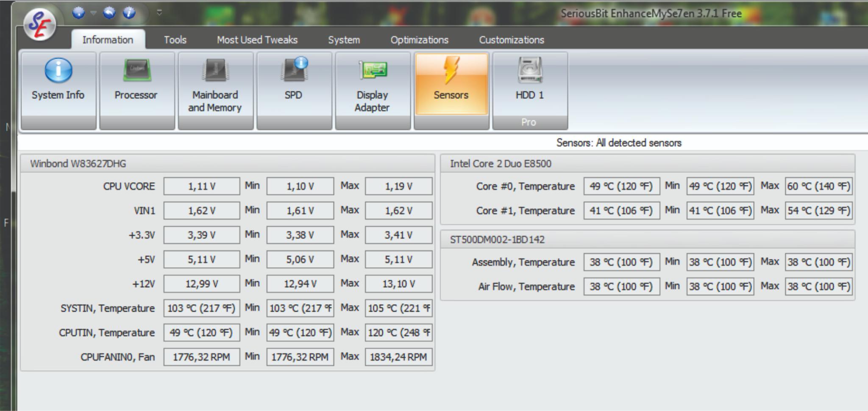Viewport: 868px width, 411px height.
Task: Click SYSTIN max temperature 105 °C field
Action: click(398, 308)
